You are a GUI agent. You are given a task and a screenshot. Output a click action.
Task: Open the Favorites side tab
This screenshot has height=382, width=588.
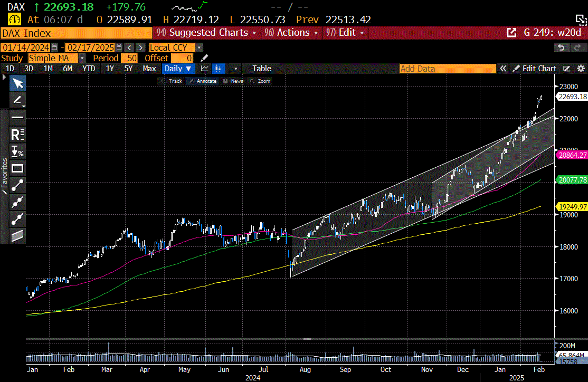coord(4,176)
